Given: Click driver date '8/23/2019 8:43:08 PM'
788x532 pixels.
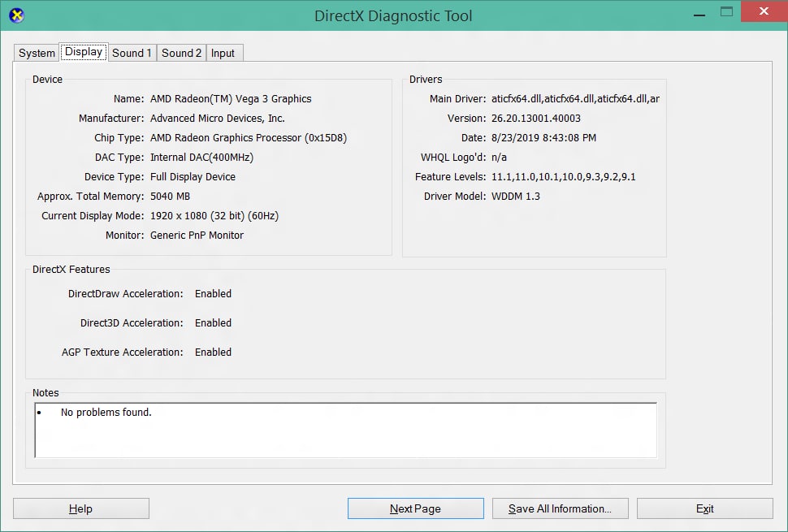Looking at the screenshot, I should [x=543, y=138].
